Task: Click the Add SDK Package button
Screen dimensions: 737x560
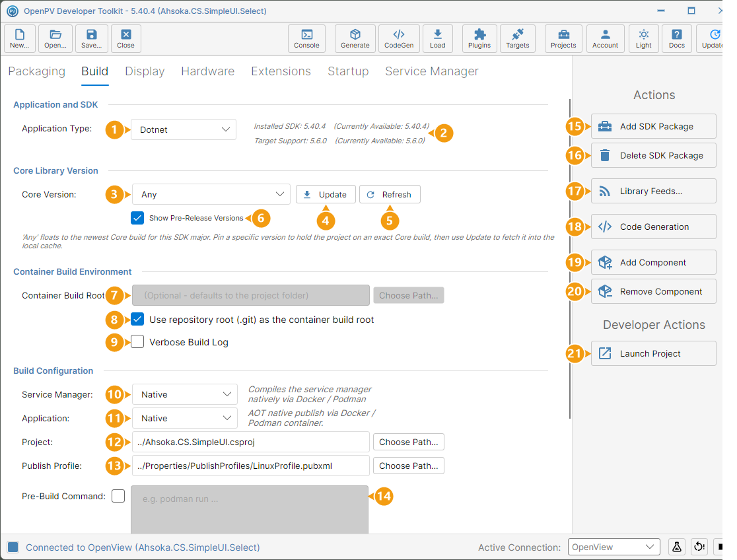Action: point(653,126)
